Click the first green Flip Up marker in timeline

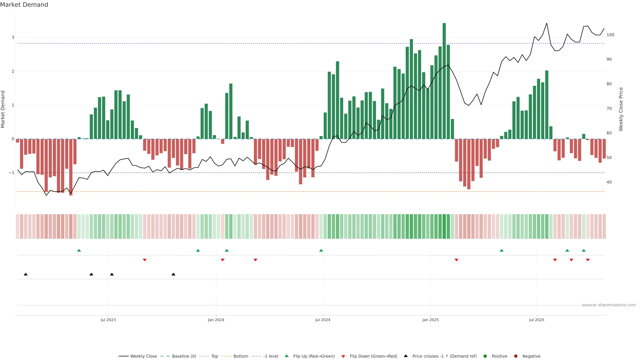point(79,251)
